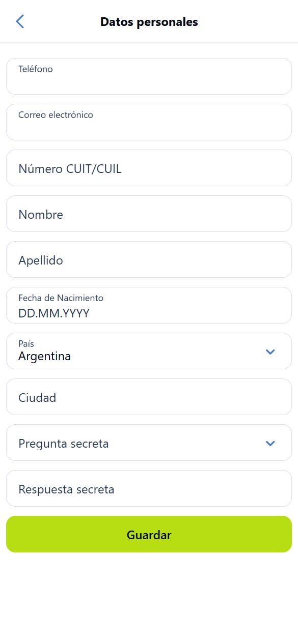Select the Ciudad input field

click(x=149, y=397)
